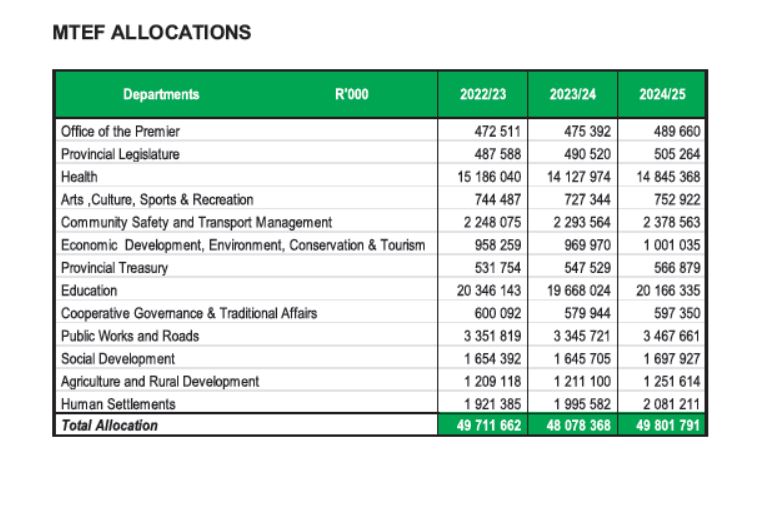Click the Social Development row label
Viewport: 768px width, 507px height.
click(118, 359)
